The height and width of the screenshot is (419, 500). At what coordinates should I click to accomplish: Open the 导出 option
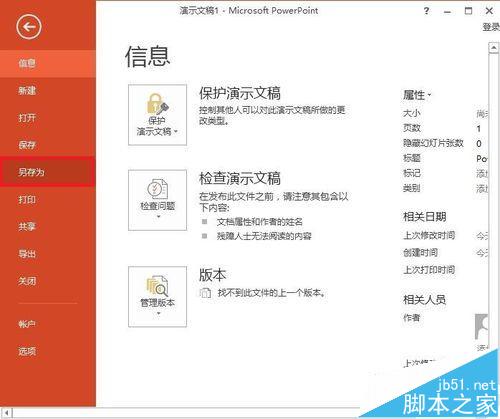coord(48,254)
